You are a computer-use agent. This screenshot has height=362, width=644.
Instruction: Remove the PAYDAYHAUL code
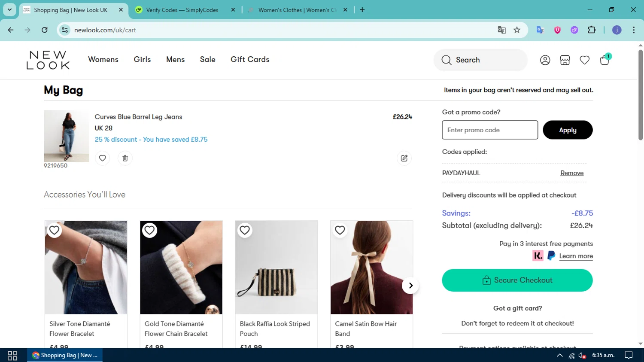pos(572,173)
